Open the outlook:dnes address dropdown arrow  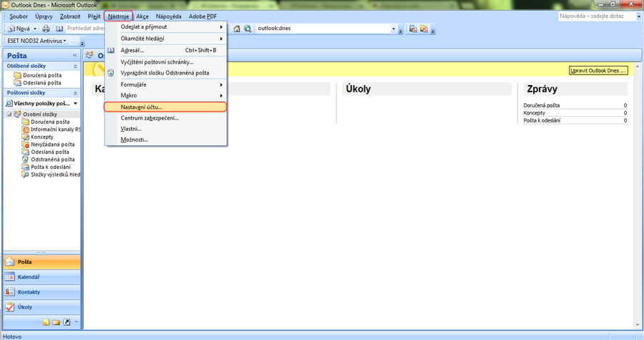[394, 29]
